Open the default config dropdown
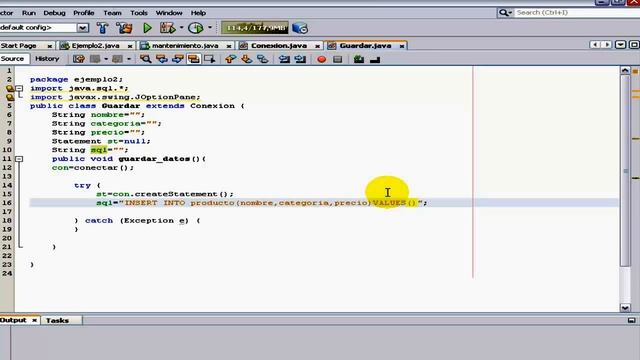This screenshot has width=640, height=360. tap(83, 28)
